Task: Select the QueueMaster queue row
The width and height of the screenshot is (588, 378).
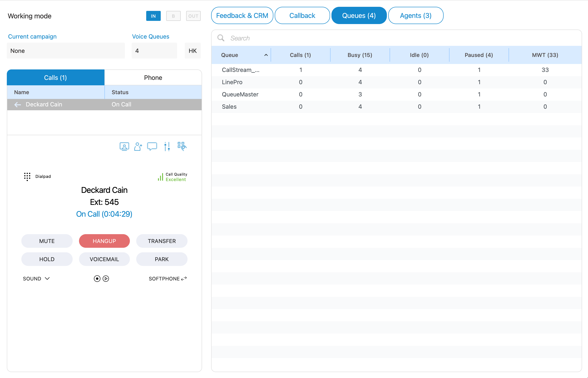Action: tap(396, 94)
